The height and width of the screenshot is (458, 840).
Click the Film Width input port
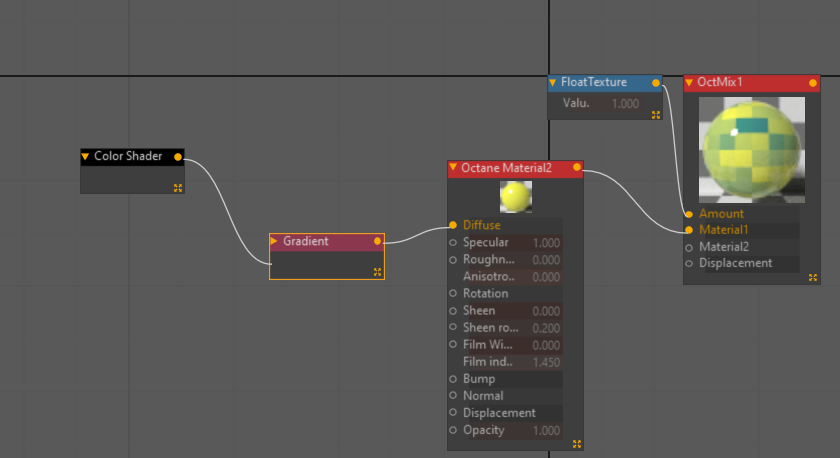tap(453, 344)
